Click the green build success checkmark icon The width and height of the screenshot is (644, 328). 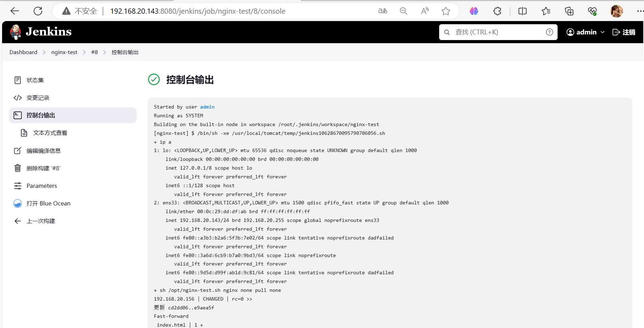click(x=154, y=79)
